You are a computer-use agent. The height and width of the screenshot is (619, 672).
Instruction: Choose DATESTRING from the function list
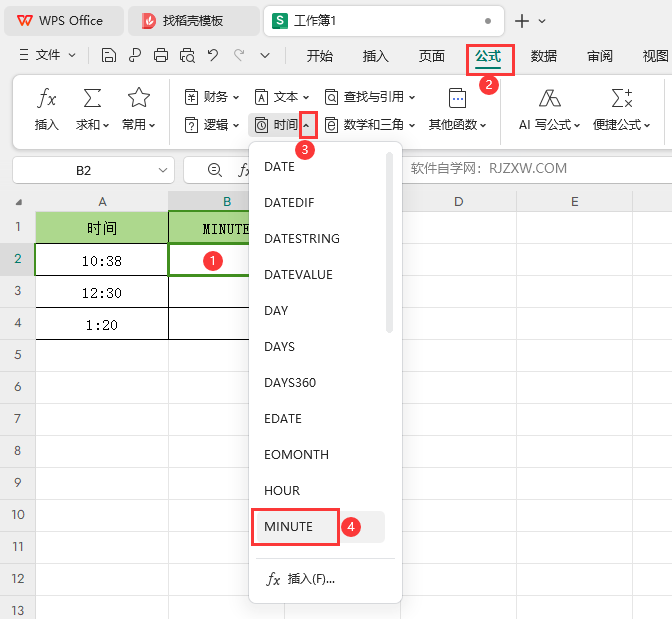320,239
